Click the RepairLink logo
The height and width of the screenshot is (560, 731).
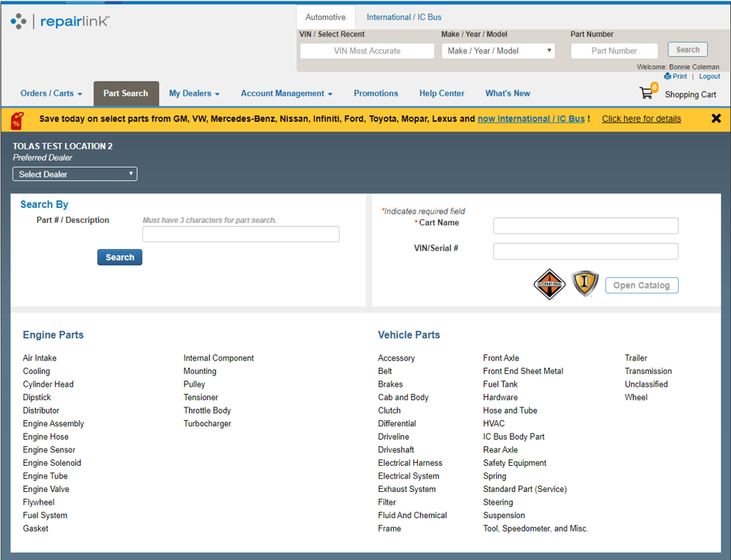(x=60, y=22)
